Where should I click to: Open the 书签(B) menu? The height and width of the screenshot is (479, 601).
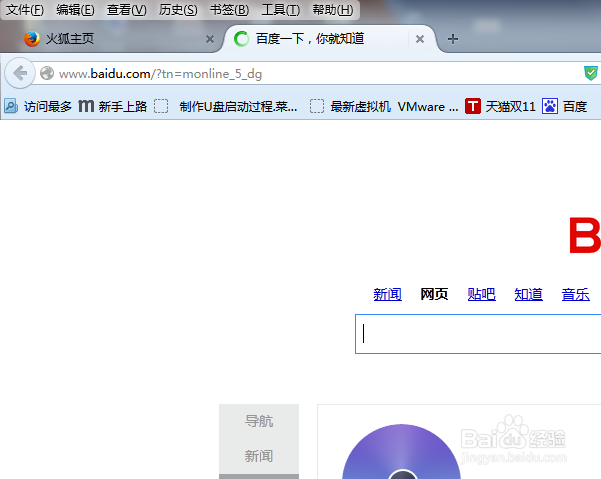[229, 10]
